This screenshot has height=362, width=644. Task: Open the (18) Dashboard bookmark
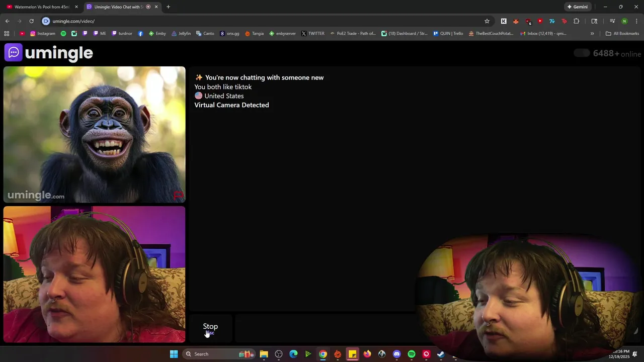coord(405,34)
